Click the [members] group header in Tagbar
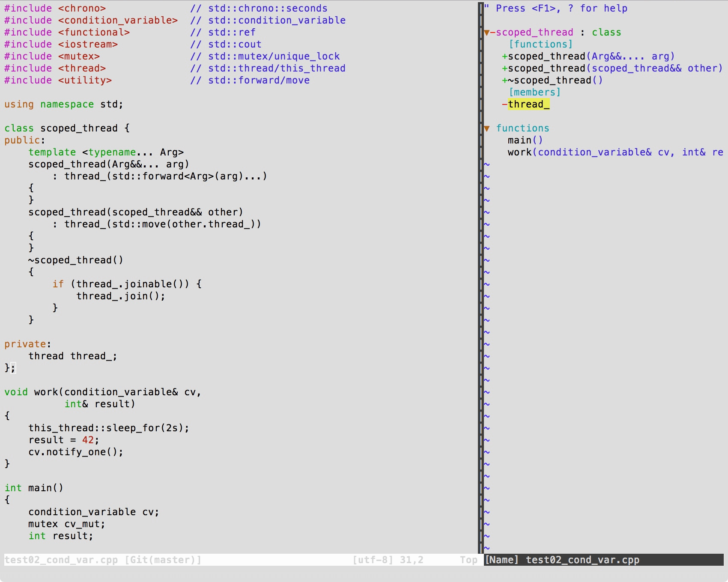This screenshot has height=582, width=728. pos(534,93)
